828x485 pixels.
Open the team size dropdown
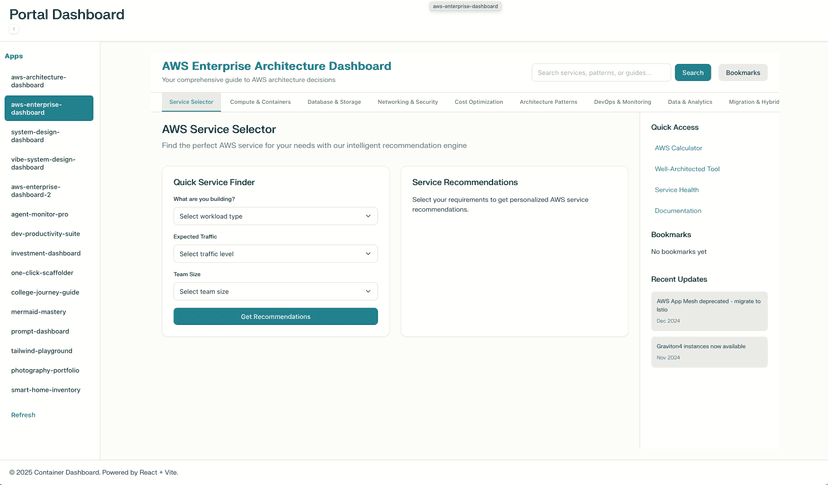point(276,291)
